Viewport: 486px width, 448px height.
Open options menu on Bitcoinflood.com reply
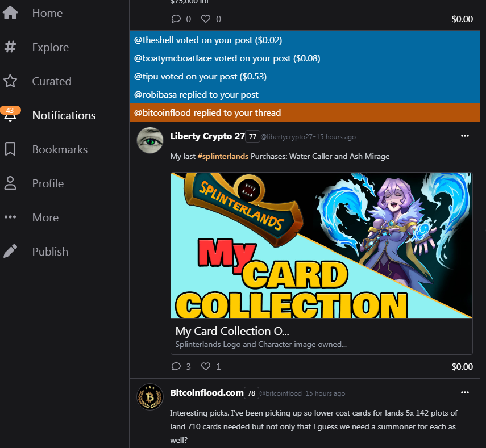click(x=464, y=392)
